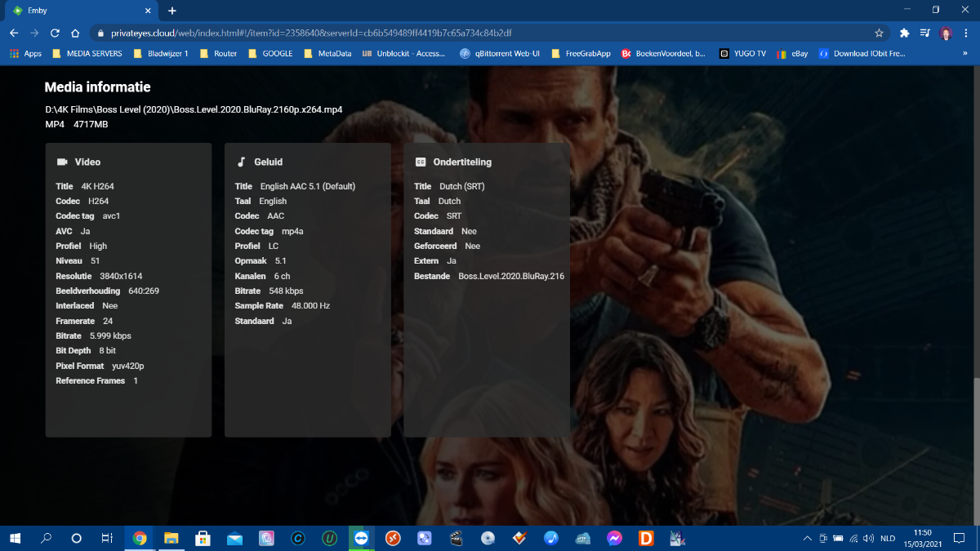The height and width of the screenshot is (551, 980).
Task: Select the file path Boss.Level.2020.BluRay.2160p.x264.mp4
Action: click(x=194, y=109)
